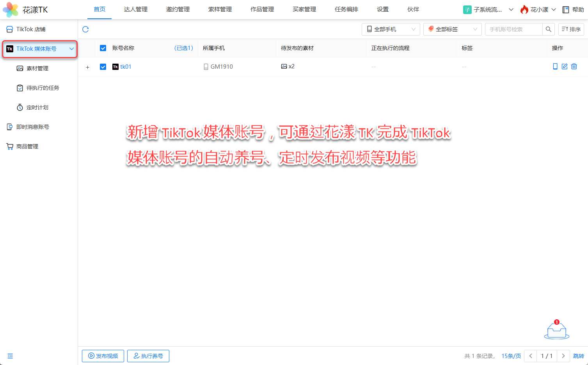
Task: Click the refresh icon above the table
Action: (x=86, y=29)
